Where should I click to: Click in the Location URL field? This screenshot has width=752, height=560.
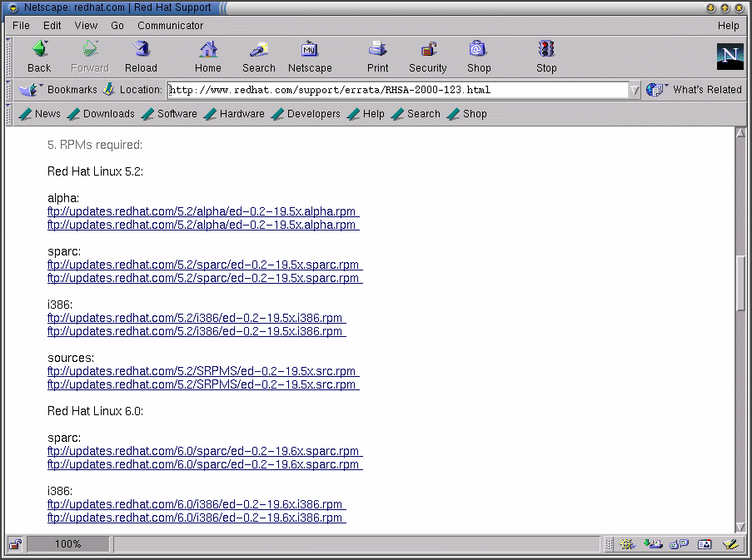pos(398,90)
